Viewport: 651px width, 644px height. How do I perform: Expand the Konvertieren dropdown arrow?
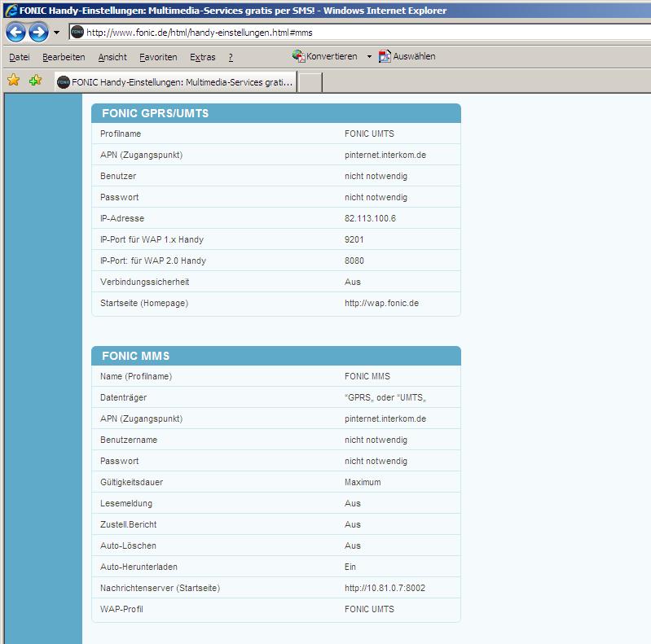point(369,56)
